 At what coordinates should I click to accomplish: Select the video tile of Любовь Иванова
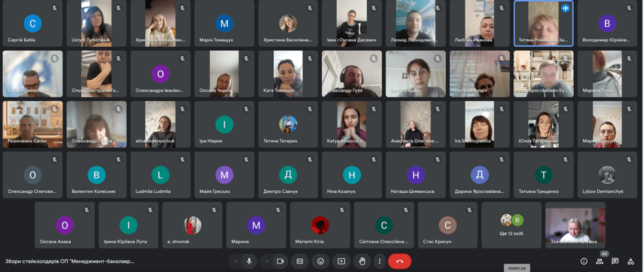(x=480, y=23)
